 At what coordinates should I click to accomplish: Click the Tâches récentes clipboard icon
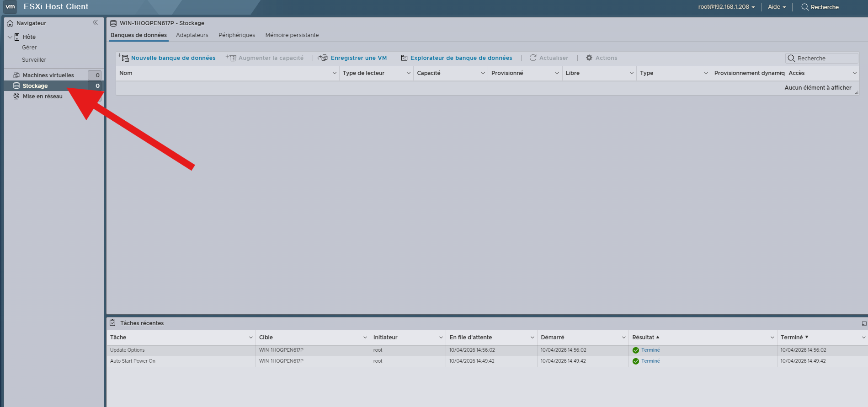(112, 323)
